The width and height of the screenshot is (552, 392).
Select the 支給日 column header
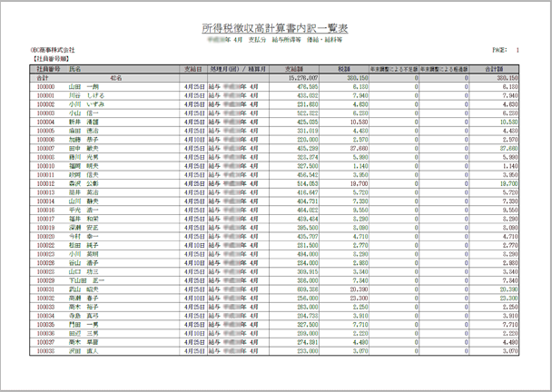[x=193, y=69]
